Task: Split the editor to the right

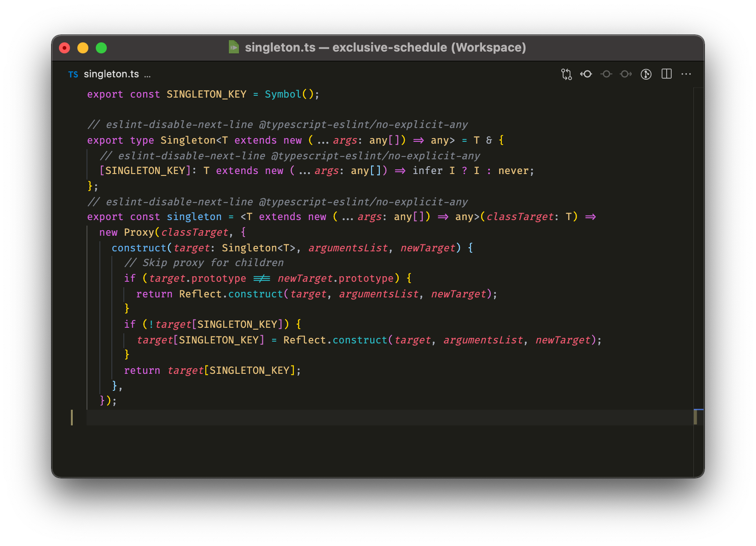Action: [x=667, y=74]
